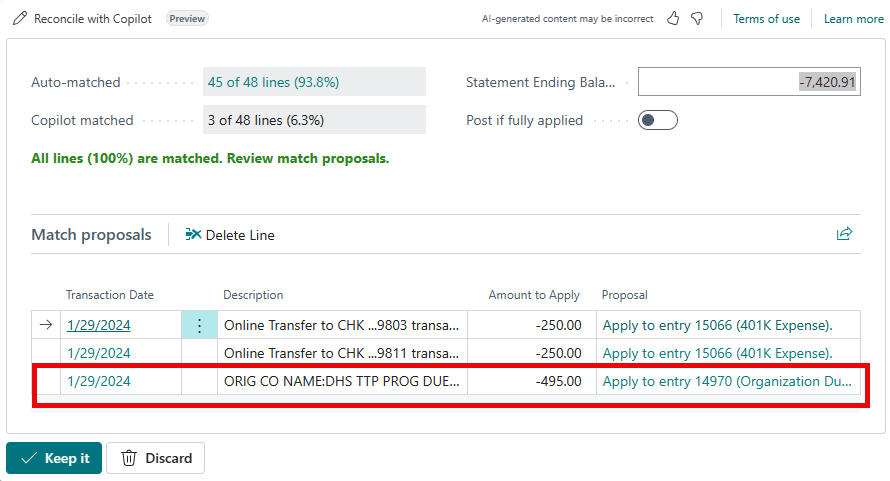
Task: Click the Keep it button
Action: (x=54, y=458)
